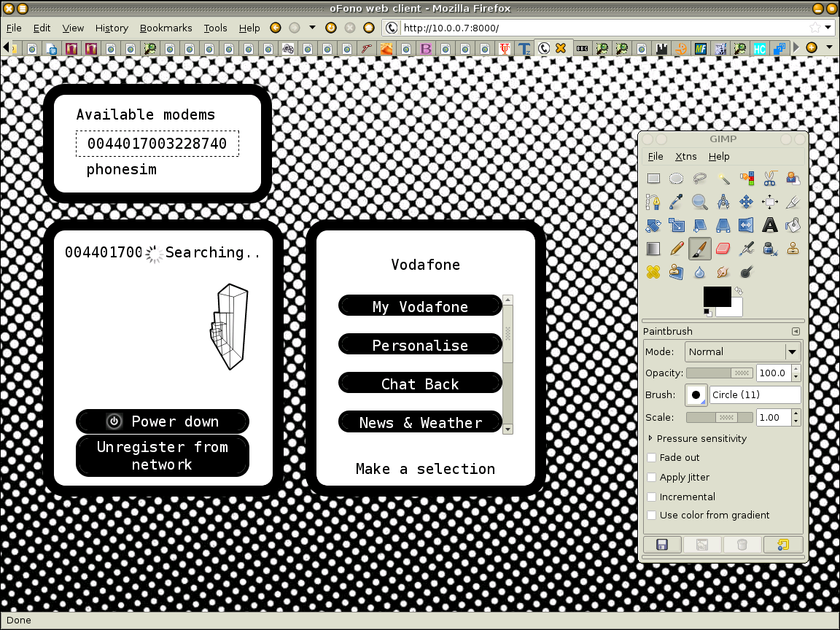This screenshot has width=840, height=630.
Task: Open the Circle (11) brush picker
Action: click(696, 394)
